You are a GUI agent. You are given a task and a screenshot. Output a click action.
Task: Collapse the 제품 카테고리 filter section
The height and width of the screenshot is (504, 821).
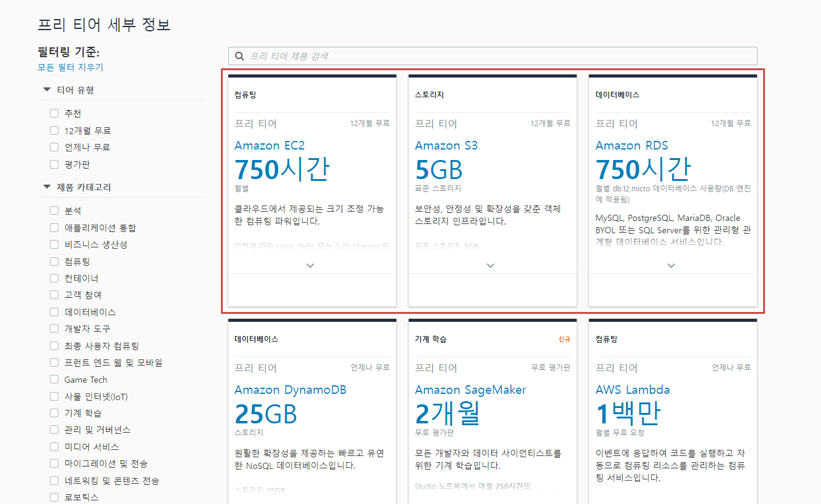tap(47, 187)
